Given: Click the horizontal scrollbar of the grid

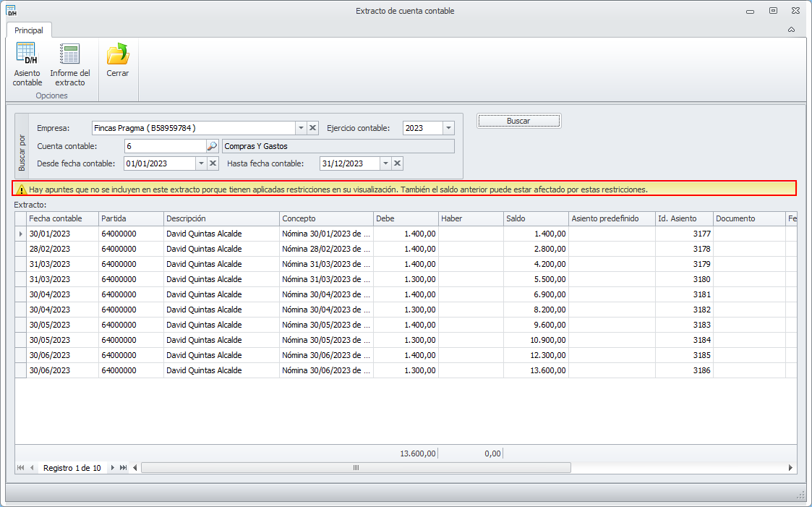Looking at the screenshot, I should 356,468.
